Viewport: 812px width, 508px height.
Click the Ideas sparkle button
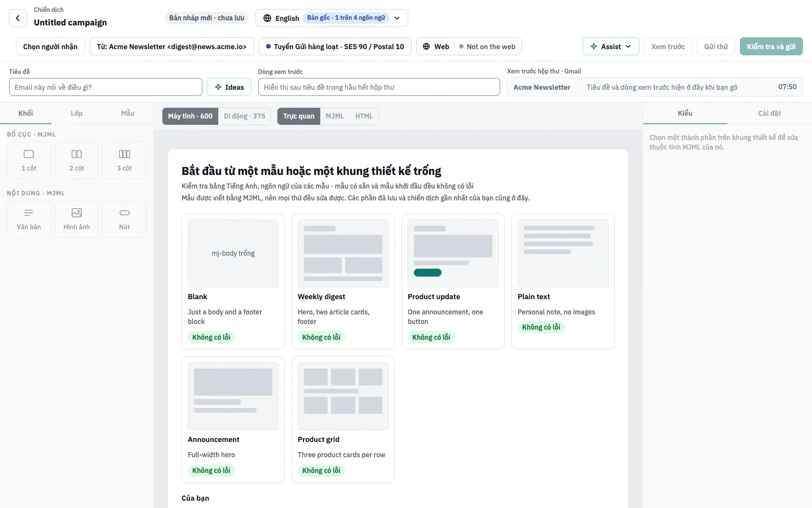coord(229,87)
